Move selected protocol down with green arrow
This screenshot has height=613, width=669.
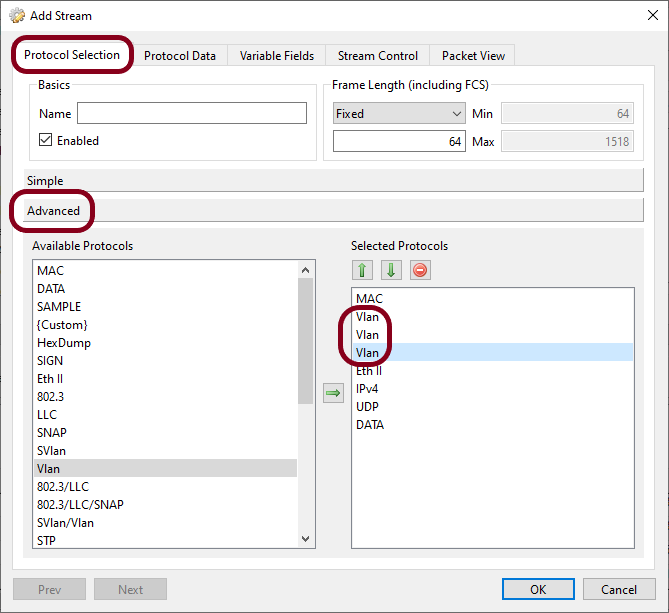(x=391, y=270)
